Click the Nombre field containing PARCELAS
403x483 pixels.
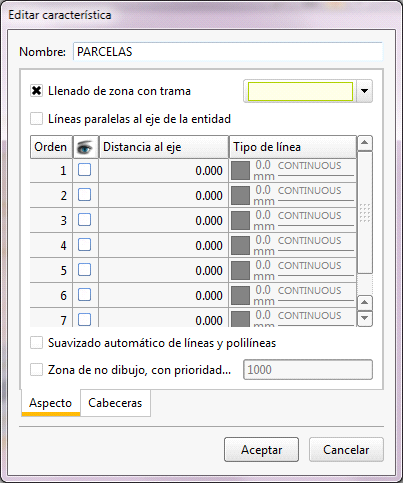click(x=228, y=52)
